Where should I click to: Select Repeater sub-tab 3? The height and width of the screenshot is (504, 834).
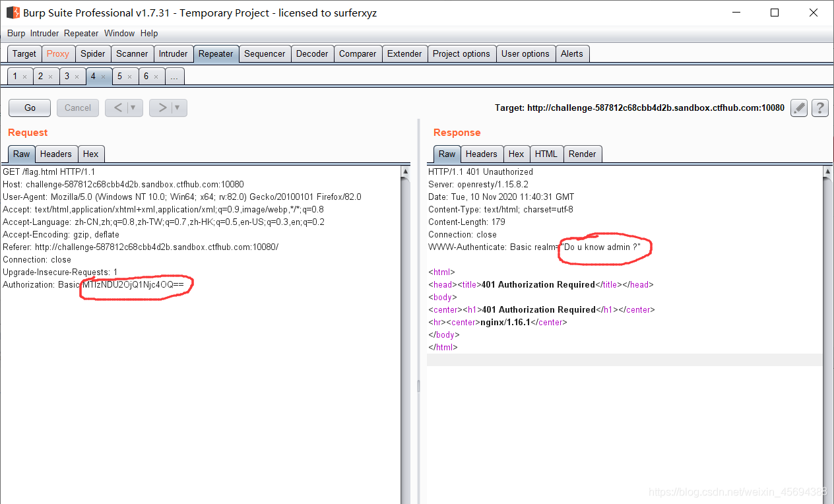(67, 77)
